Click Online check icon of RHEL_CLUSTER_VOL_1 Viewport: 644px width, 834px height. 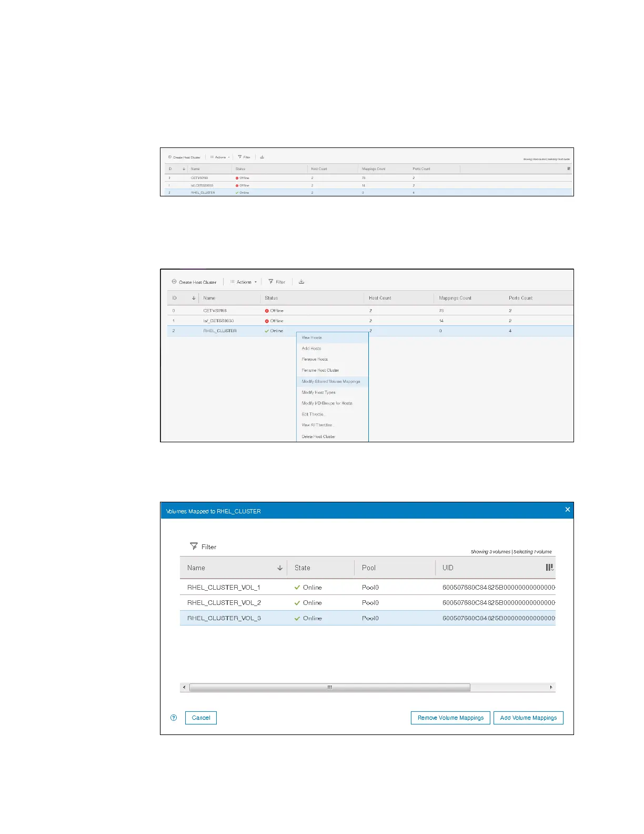pyautogui.click(x=297, y=588)
